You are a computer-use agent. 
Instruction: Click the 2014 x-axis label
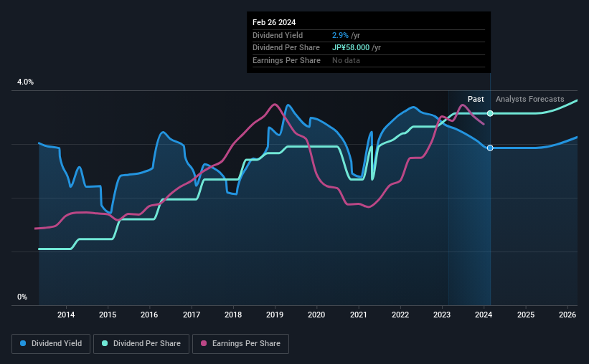click(x=66, y=315)
